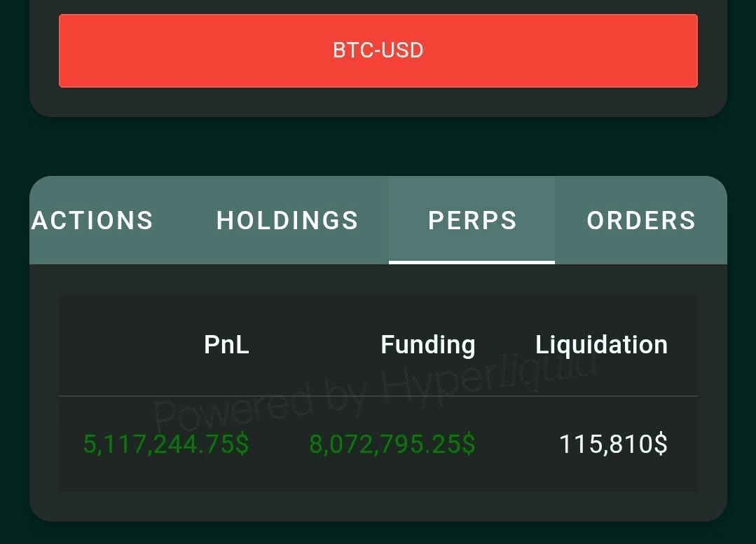Image resolution: width=756 pixels, height=544 pixels.
Task: Select the Funding value 8,072,795.25$
Action: pyautogui.click(x=392, y=444)
